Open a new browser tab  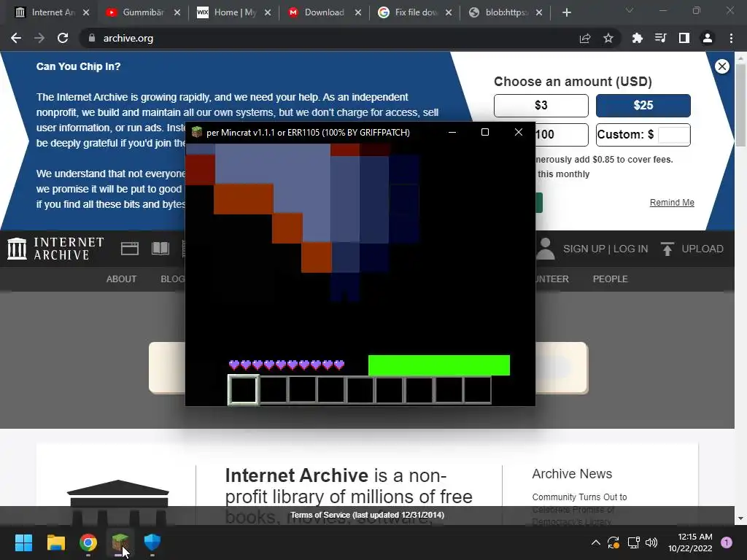(x=566, y=13)
